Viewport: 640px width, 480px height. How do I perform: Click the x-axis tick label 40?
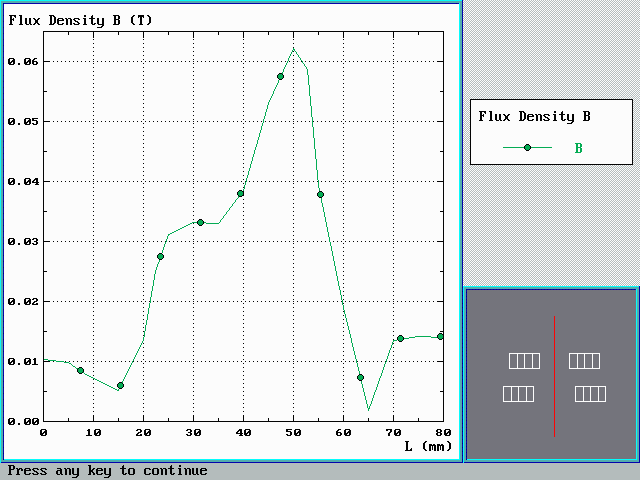click(x=243, y=433)
